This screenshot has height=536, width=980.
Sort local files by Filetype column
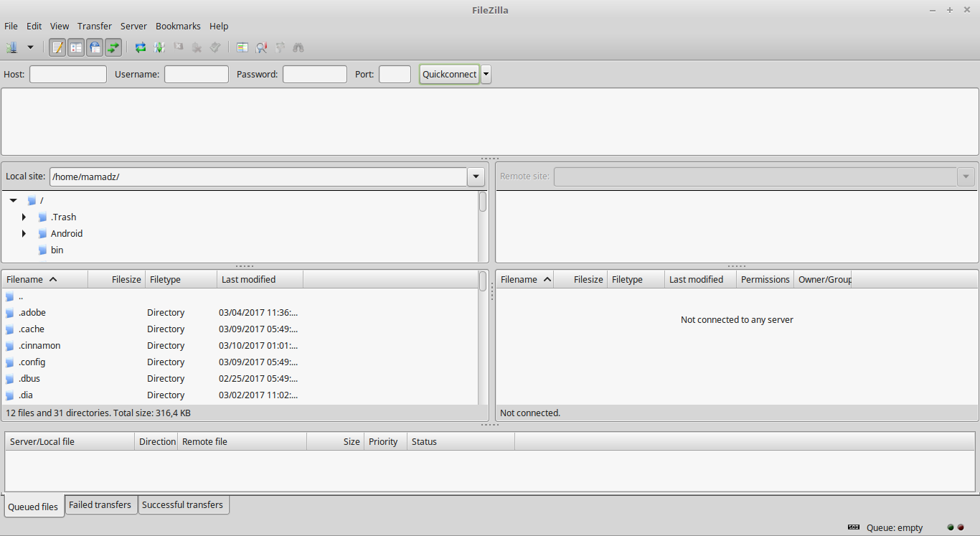182,280
